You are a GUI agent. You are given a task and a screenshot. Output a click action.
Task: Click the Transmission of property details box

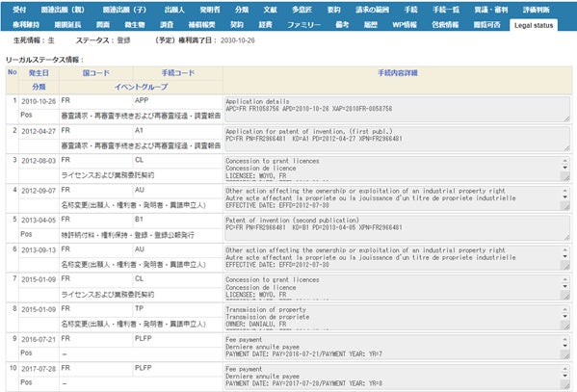(397, 317)
